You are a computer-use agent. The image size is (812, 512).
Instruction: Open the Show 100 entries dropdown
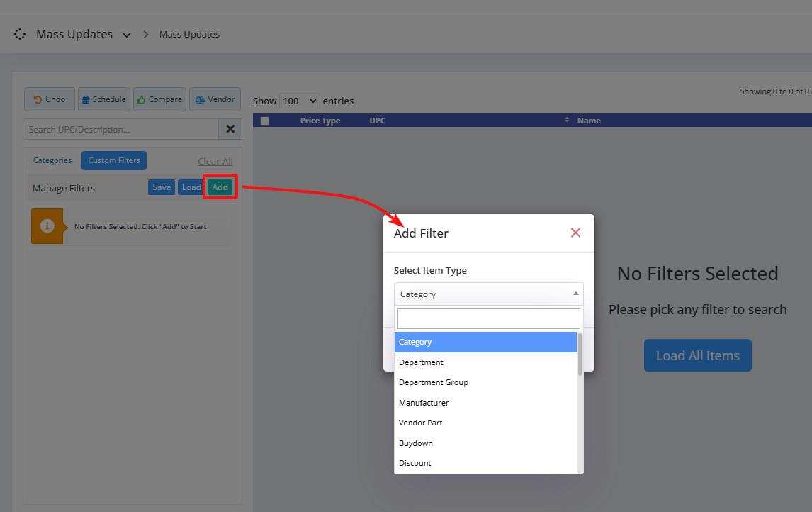coord(299,101)
